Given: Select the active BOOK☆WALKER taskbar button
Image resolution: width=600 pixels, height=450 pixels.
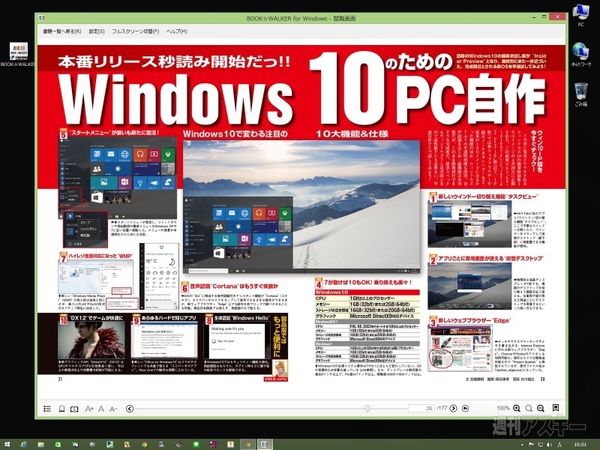Looking at the screenshot, I should coord(264,444).
